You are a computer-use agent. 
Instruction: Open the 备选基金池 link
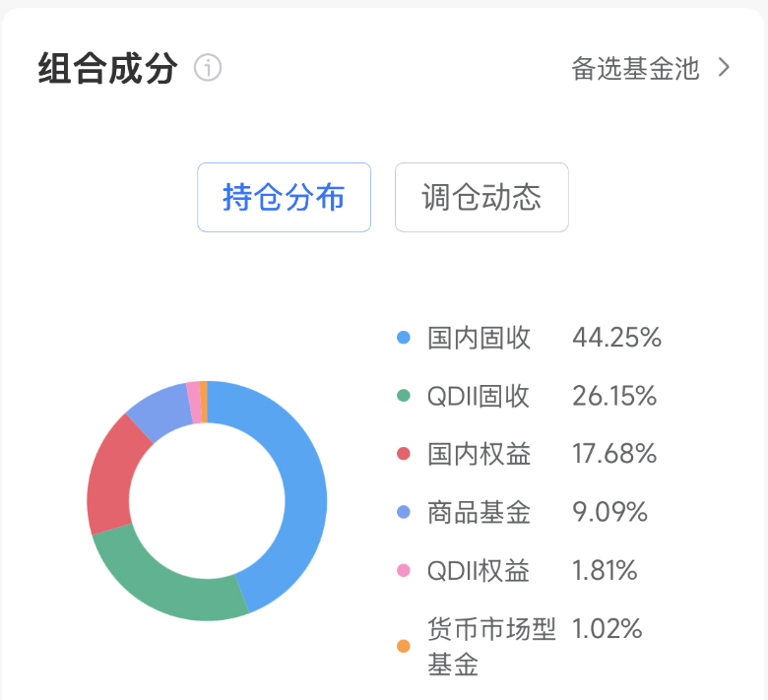(635, 68)
